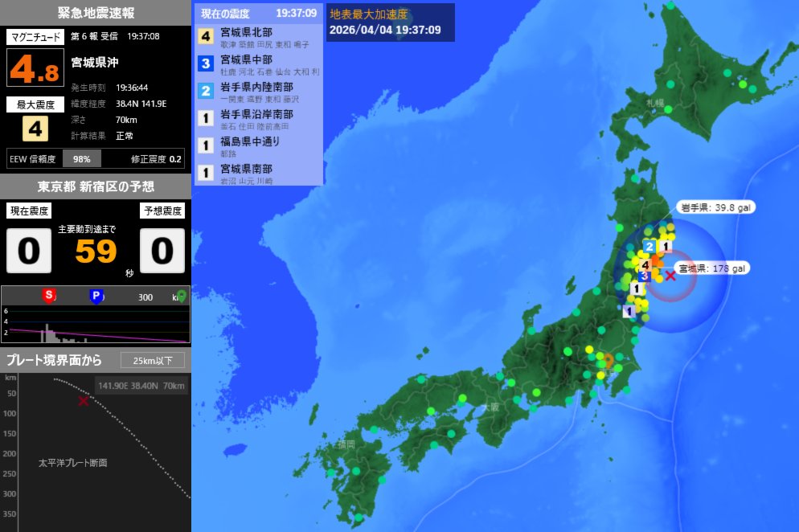Image resolution: width=799 pixels, height=532 pixels.
Task: Select the green location pin icon
Action: point(182,296)
